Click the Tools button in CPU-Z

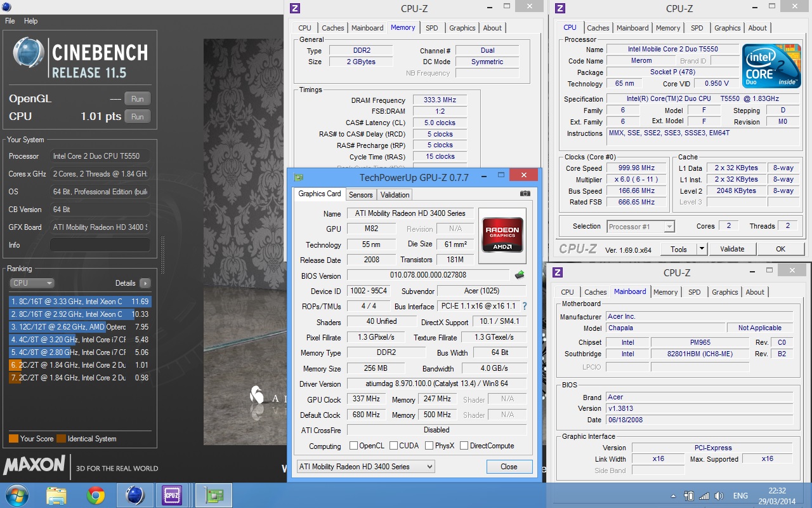point(679,249)
